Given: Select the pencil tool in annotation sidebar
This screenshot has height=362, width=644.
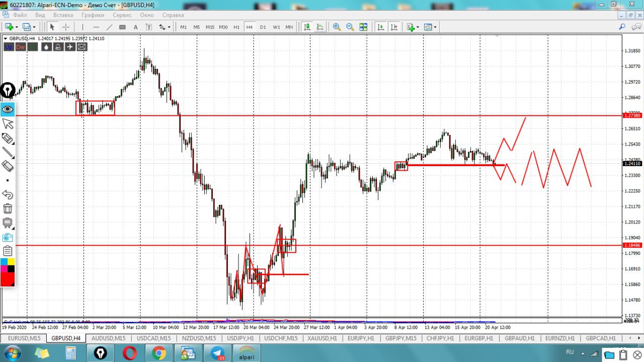Looking at the screenshot, I should (8, 138).
